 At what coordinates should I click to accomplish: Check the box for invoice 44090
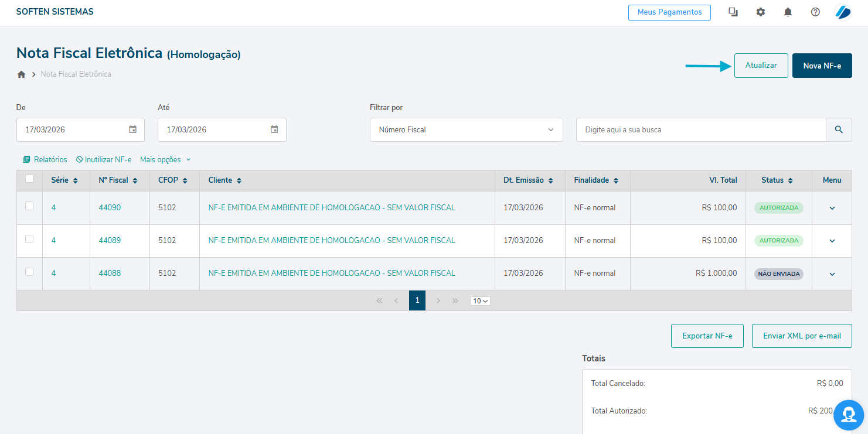coord(29,206)
